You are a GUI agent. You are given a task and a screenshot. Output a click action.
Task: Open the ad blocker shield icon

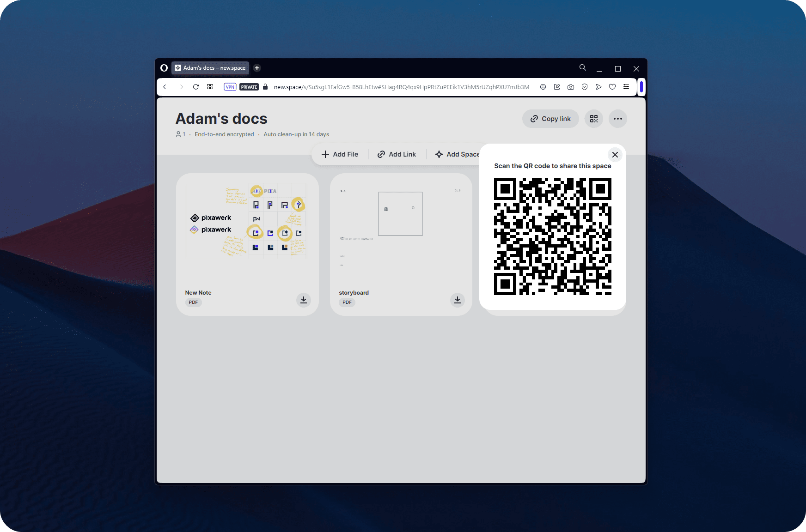pyautogui.click(x=585, y=87)
